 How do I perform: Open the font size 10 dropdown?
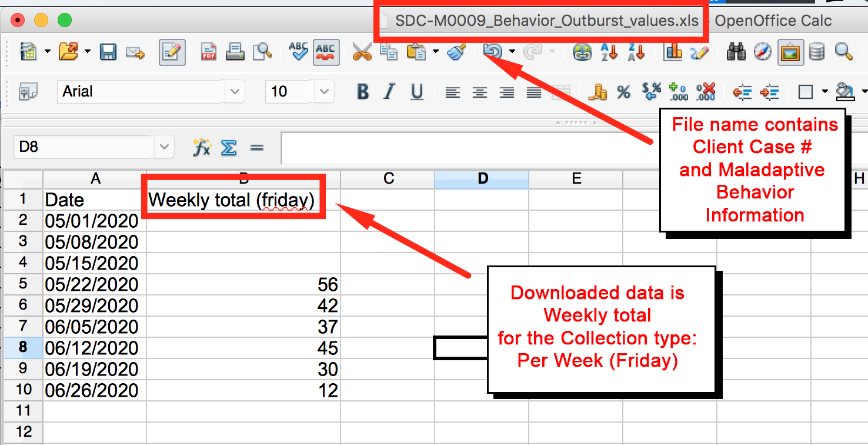pyautogui.click(x=323, y=92)
